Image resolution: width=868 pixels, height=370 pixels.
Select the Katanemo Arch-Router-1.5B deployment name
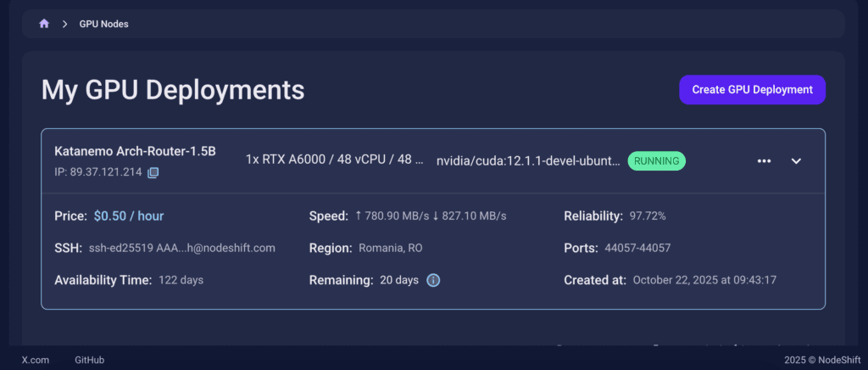[x=135, y=151]
